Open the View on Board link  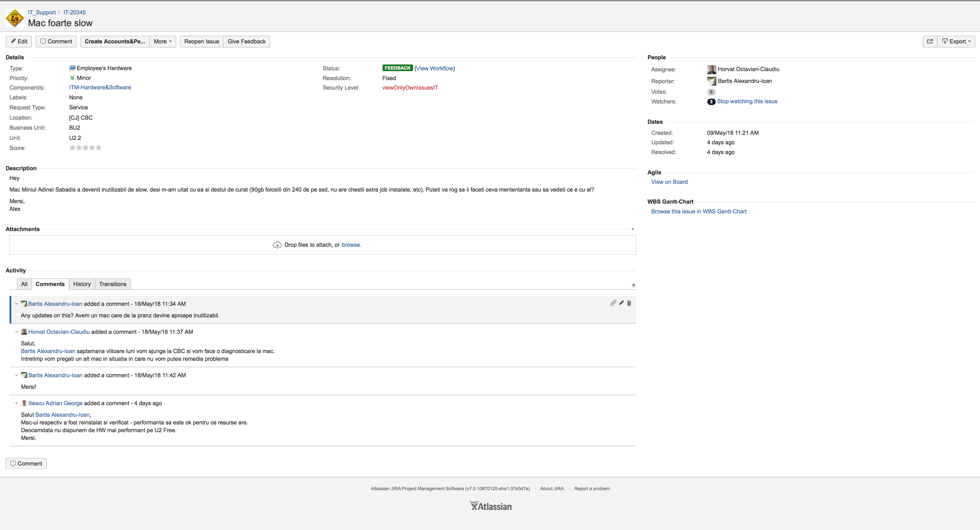(x=669, y=182)
